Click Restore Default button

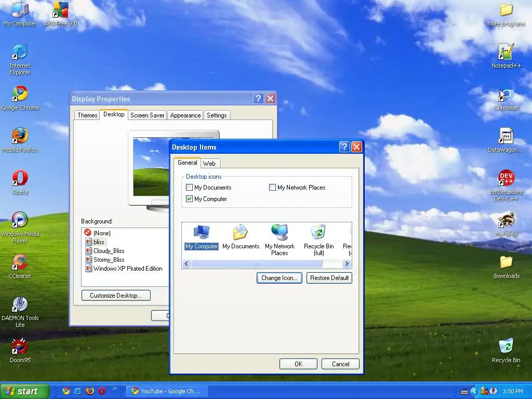(329, 278)
